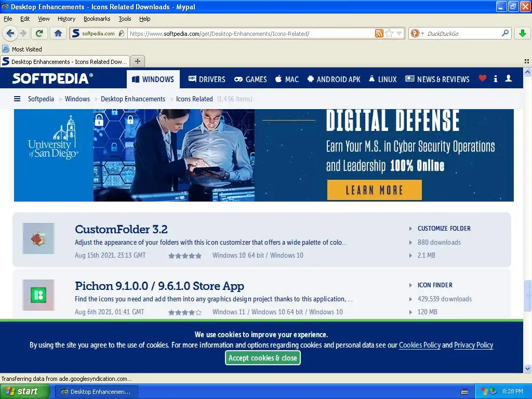Go to the GAMES section
Viewport: 532px width, 399px height.
coord(250,79)
